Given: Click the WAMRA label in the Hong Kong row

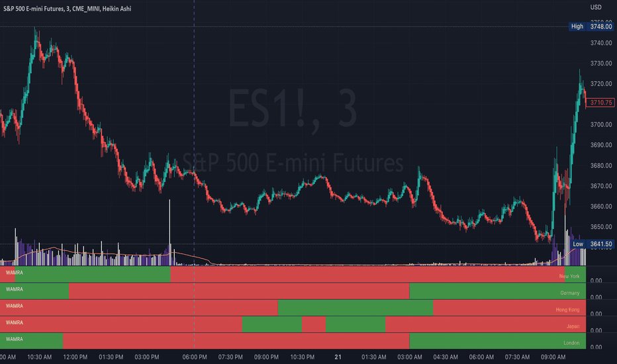Looking at the screenshot, I should (14, 306).
